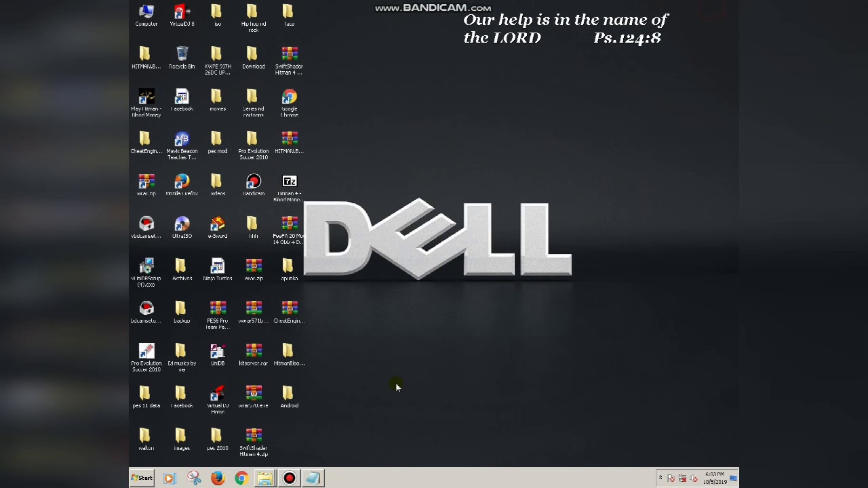
Task: Launch Firefox from the taskbar
Action: click(218, 479)
